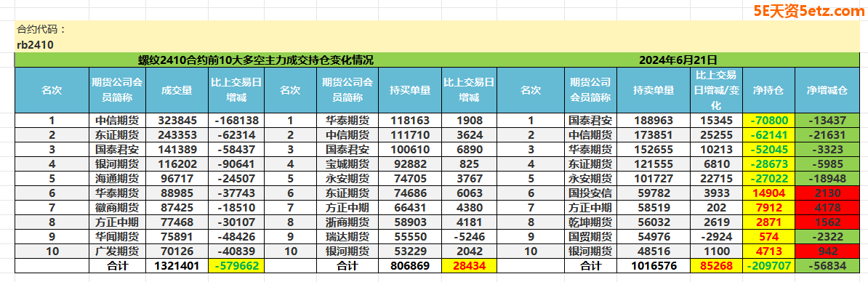Select the 瑞达期货 change cell -5246
This screenshot has height=282, width=868.
[469, 237]
